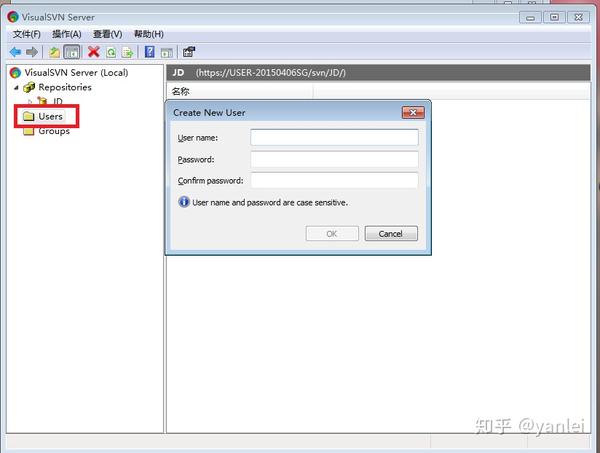Collapse the Repositories tree node

[16, 88]
